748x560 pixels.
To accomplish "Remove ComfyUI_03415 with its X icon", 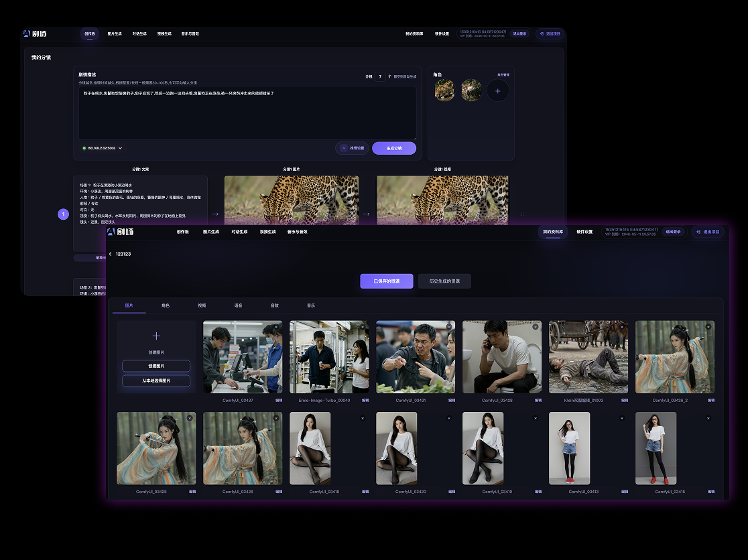I will 708,418.
